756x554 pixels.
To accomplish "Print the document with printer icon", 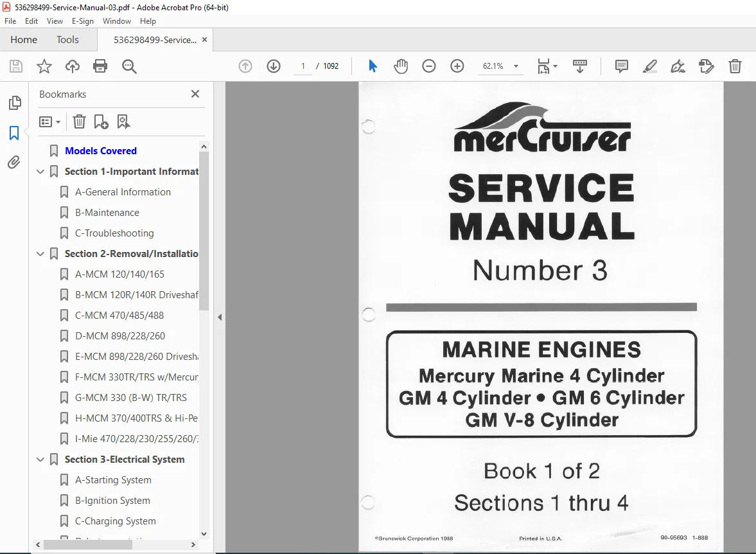I will (100, 66).
